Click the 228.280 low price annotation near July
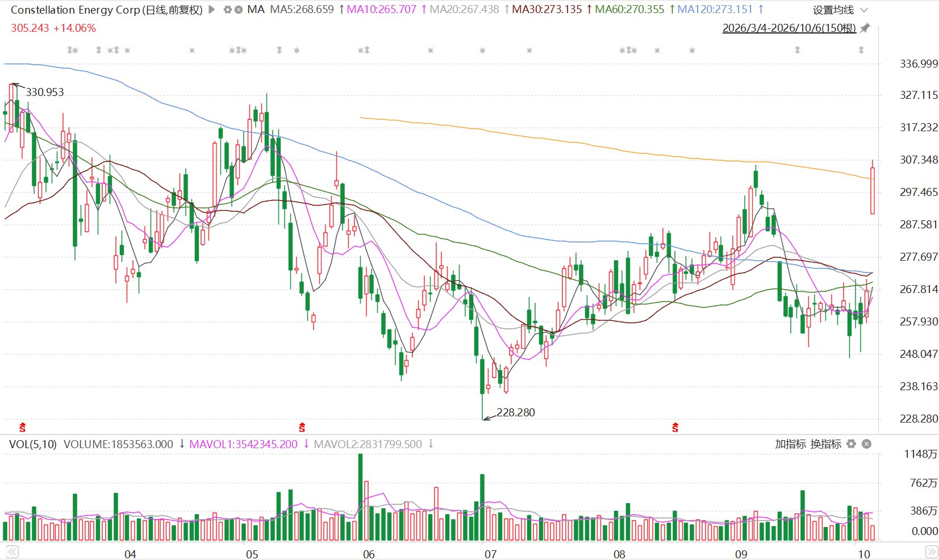 coord(516,412)
